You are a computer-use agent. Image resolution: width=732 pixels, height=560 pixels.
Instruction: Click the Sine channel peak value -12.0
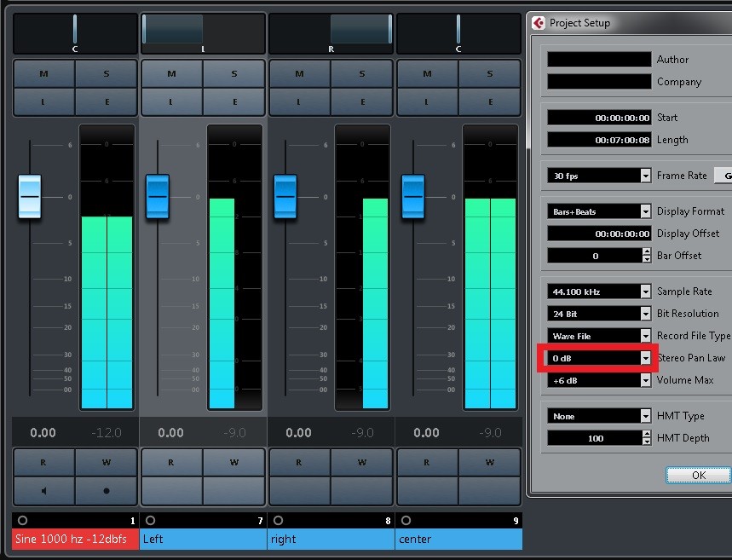(107, 433)
